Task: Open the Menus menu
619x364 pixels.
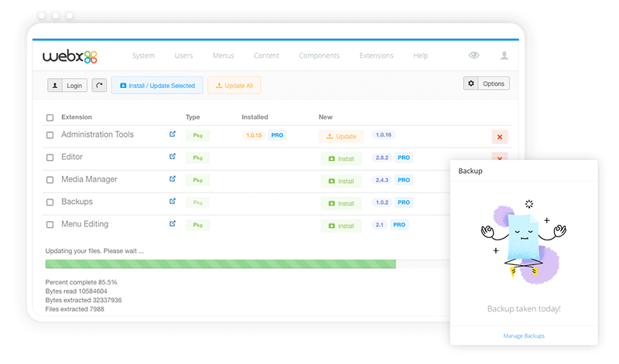Action: pyautogui.click(x=224, y=56)
